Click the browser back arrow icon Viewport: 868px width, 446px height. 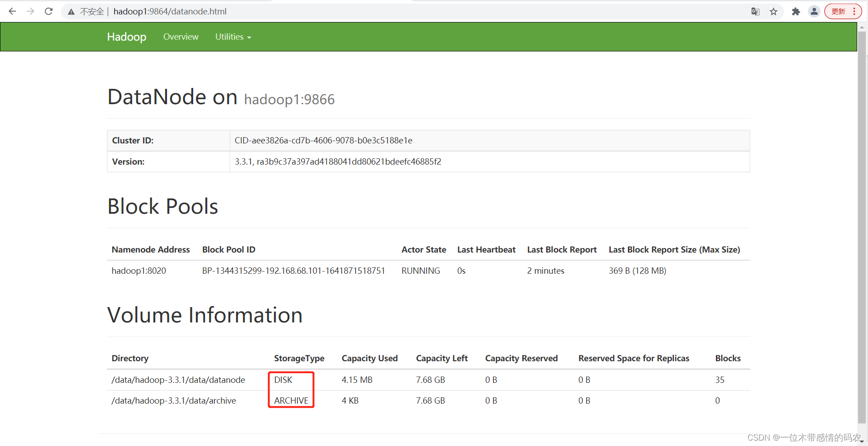coord(12,11)
